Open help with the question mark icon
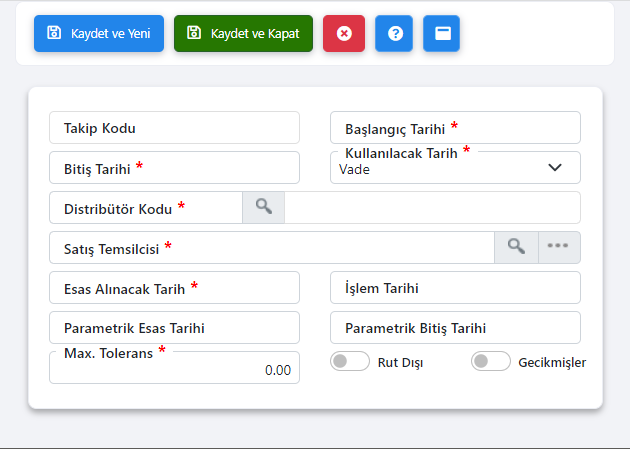This screenshot has height=449, width=630. (394, 33)
